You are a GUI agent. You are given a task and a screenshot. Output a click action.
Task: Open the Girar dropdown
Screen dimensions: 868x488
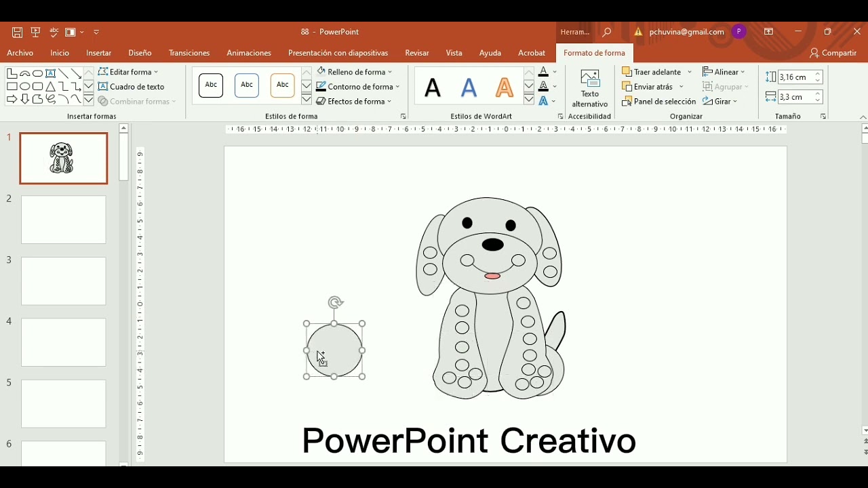click(720, 102)
